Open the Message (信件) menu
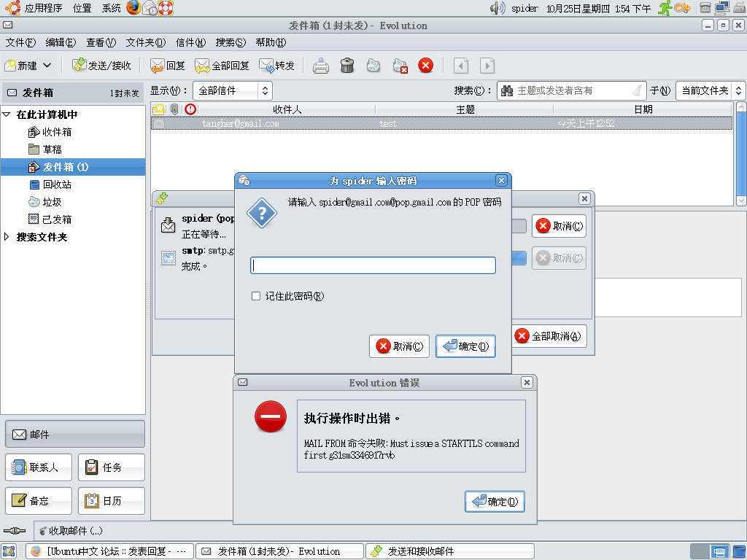 click(190, 42)
